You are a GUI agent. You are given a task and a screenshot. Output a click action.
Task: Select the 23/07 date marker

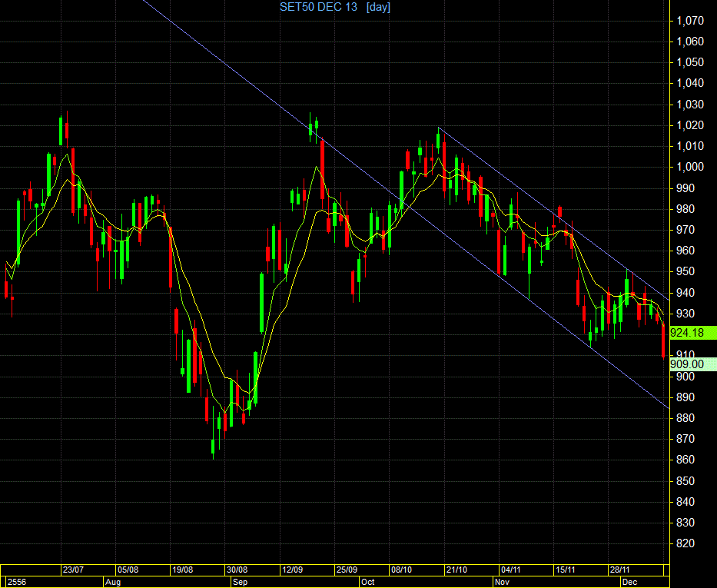pos(73,570)
